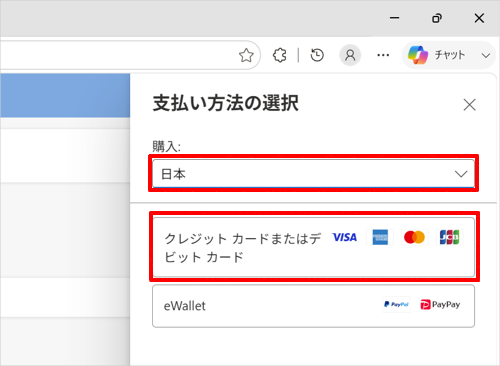The width and height of the screenshot is (500, 366).
Task: Open the browser history clock icon
Action: coord(317,55)
